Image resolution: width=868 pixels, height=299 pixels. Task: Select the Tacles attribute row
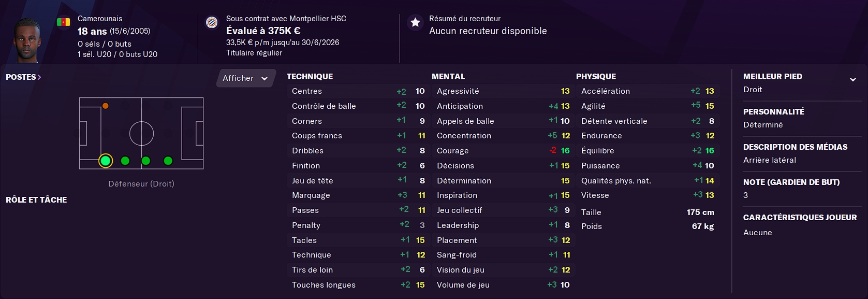coord(358,240)
